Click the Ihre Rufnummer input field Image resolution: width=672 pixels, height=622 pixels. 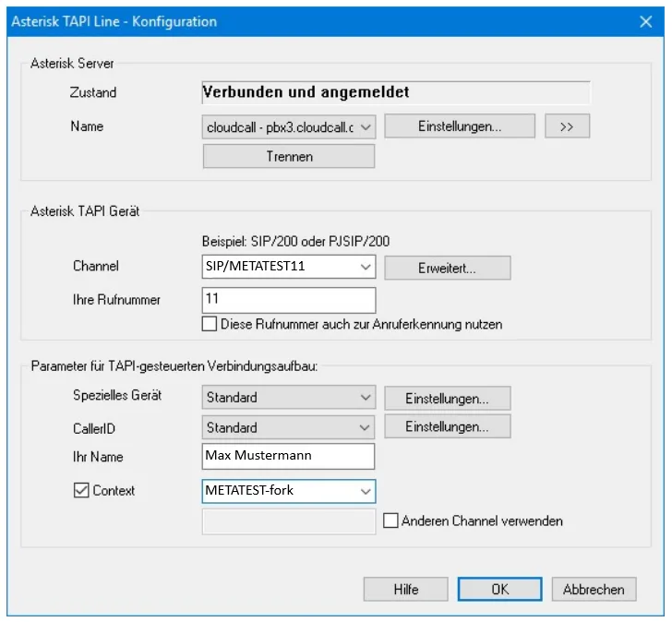click(x=288, y=300)
